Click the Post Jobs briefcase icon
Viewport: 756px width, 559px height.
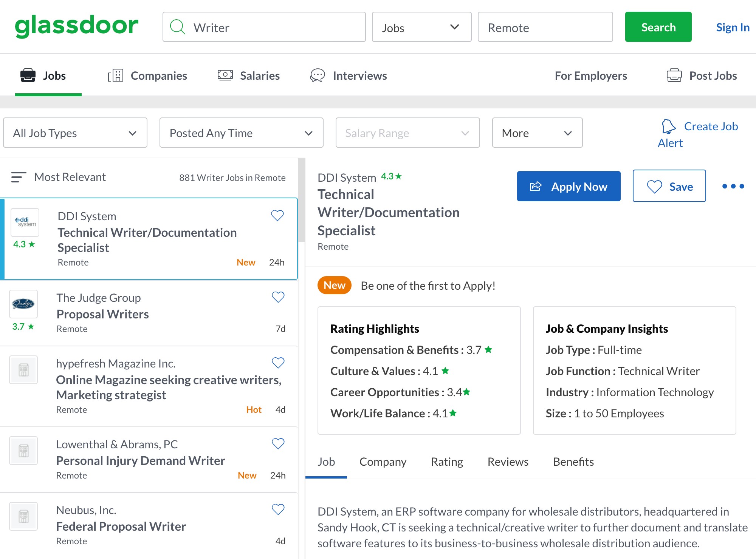(674, 76)
